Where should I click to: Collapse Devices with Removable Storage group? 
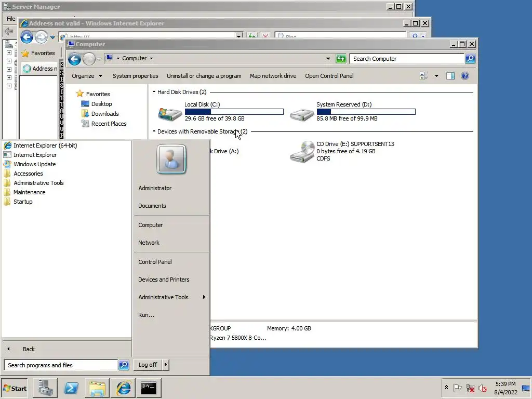pos(154,131)
